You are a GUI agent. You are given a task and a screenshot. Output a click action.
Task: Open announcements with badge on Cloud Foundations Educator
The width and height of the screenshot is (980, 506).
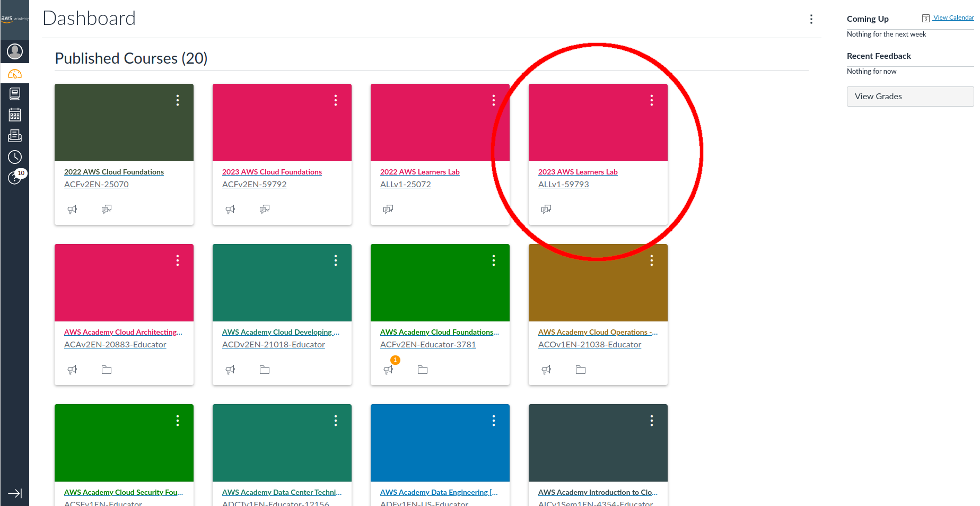[x=389, y=370]
